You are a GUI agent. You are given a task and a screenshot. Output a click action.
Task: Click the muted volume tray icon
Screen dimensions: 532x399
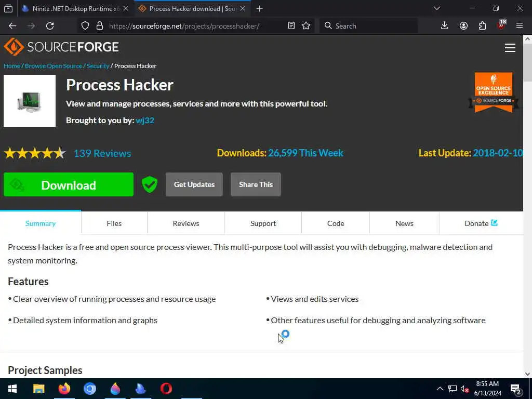point(464,389)
